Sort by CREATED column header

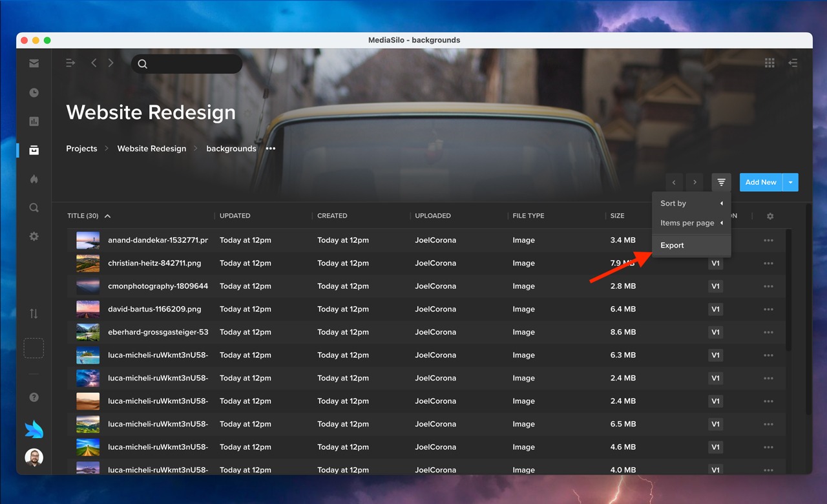[x=332, y=216]
